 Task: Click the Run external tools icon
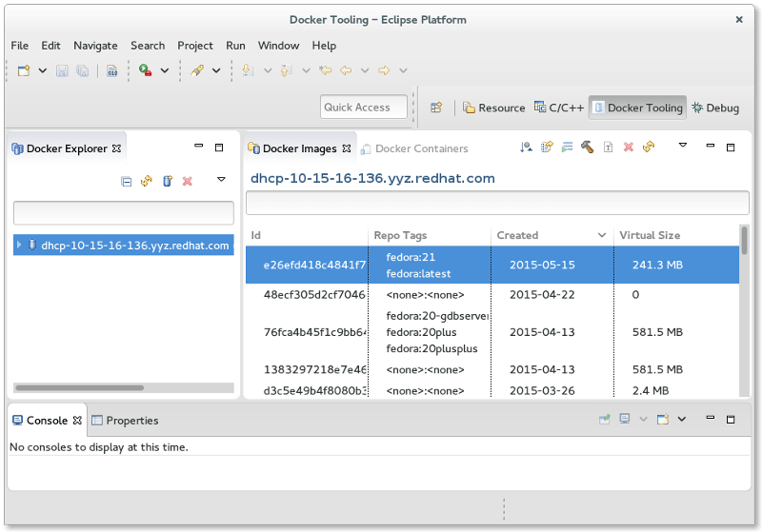145,70
